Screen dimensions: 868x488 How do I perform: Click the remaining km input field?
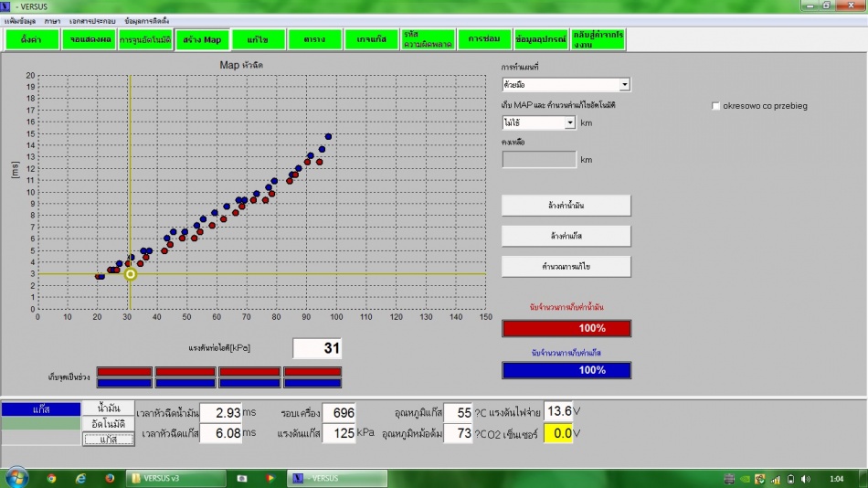[x=539, y=160]
